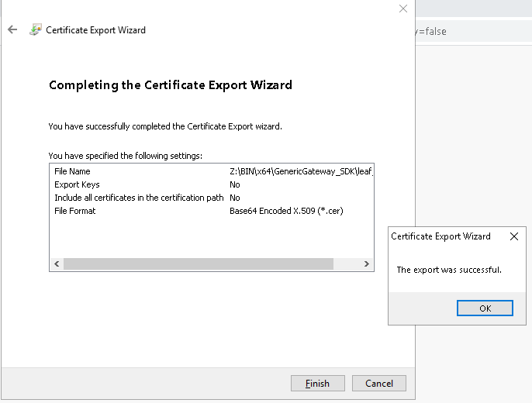Click the Cancel button in the wizard
This screenshot has width=532, height=403.
(378, 384)
